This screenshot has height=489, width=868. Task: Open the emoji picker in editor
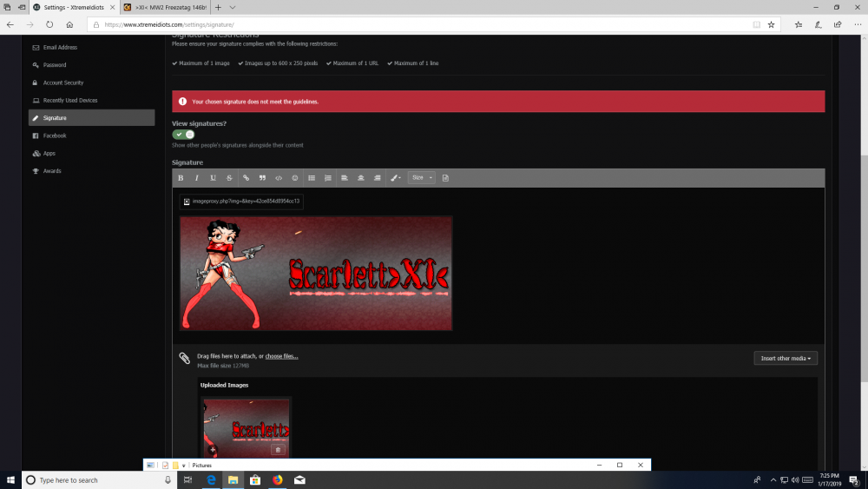click(295, 178)
